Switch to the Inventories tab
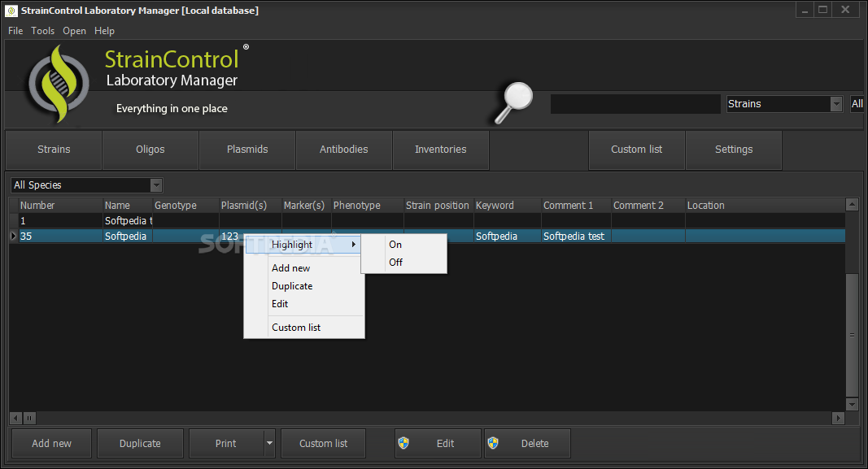Image resolution: width=868 pixels, height=469 pixels. (x=441, y=150)
